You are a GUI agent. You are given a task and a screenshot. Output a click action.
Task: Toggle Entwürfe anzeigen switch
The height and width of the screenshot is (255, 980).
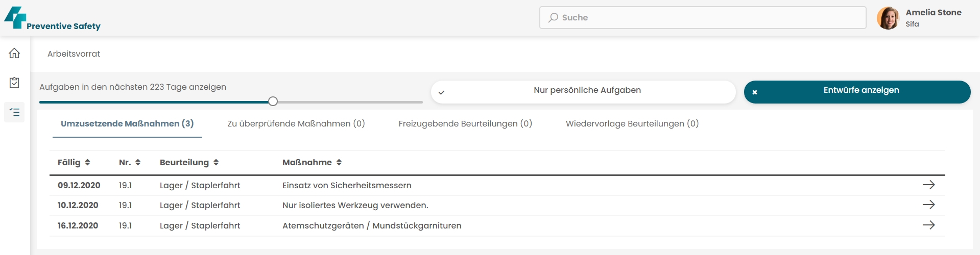(x=857, y=92)
